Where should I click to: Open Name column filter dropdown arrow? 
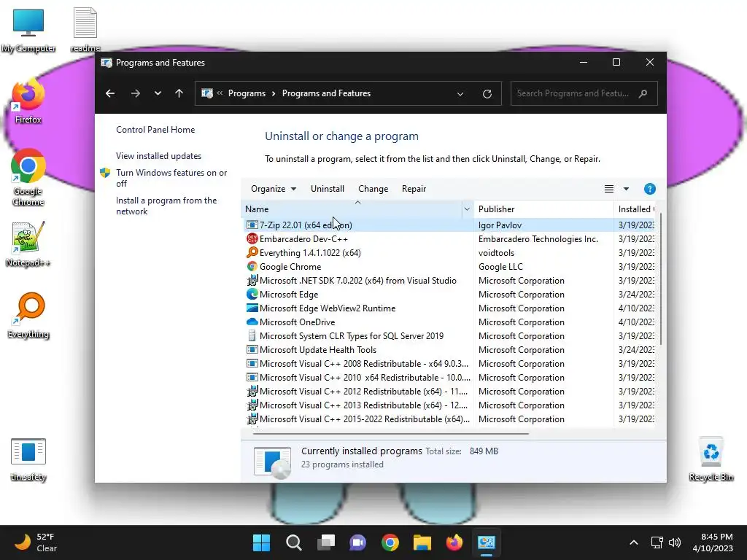[x=467, y=209]
